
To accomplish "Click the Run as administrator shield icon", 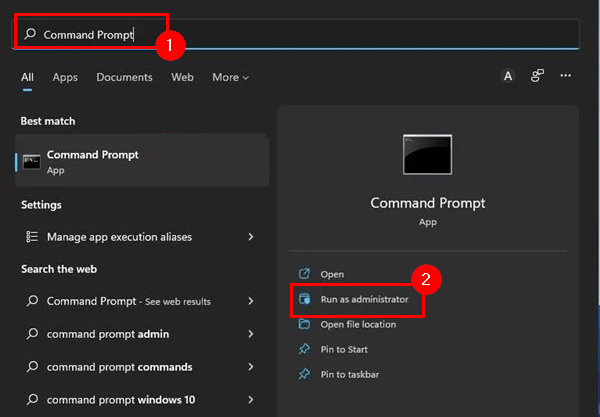I will coord(305,299).
